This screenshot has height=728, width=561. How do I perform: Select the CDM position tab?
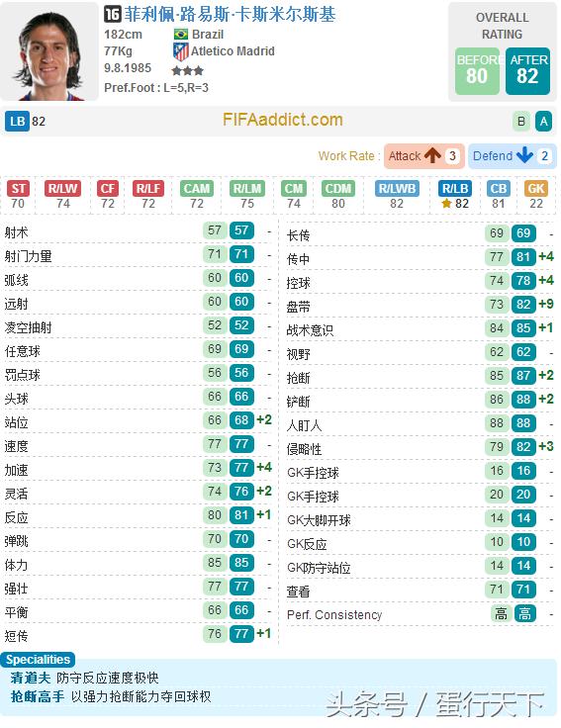pos(338,189)
